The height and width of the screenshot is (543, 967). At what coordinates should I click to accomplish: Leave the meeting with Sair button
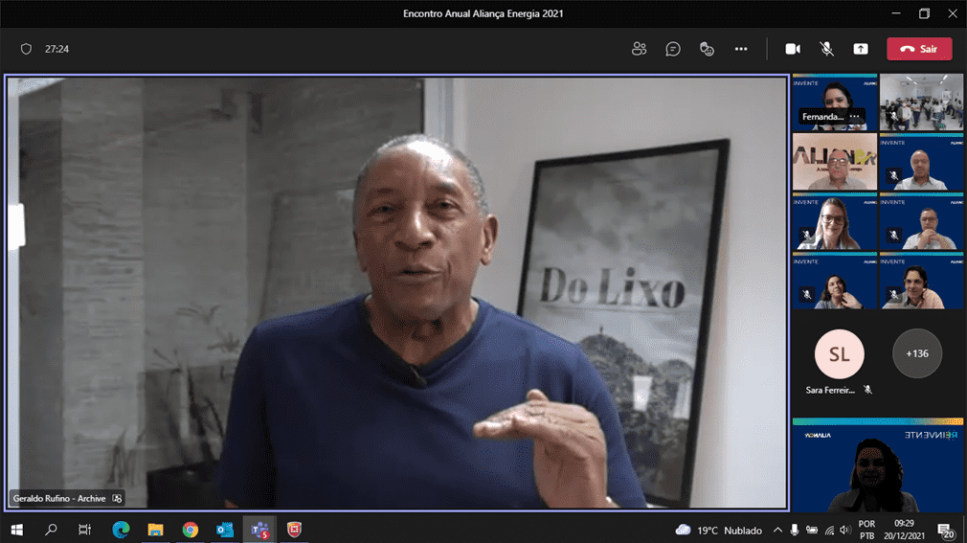(x=919, y=49)
